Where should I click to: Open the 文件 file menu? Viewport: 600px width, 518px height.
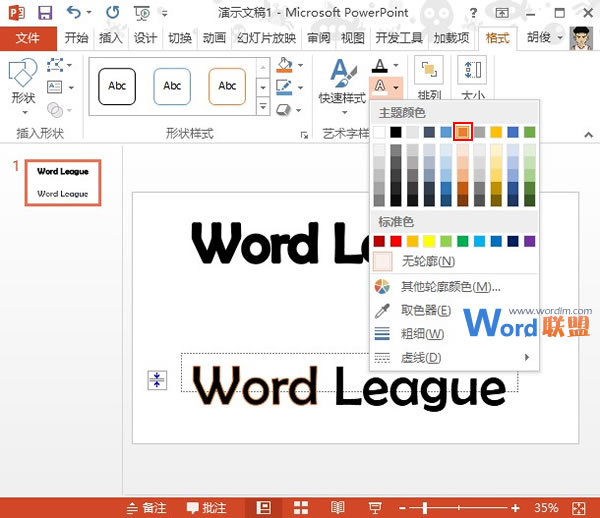click(x=28, y=38)
